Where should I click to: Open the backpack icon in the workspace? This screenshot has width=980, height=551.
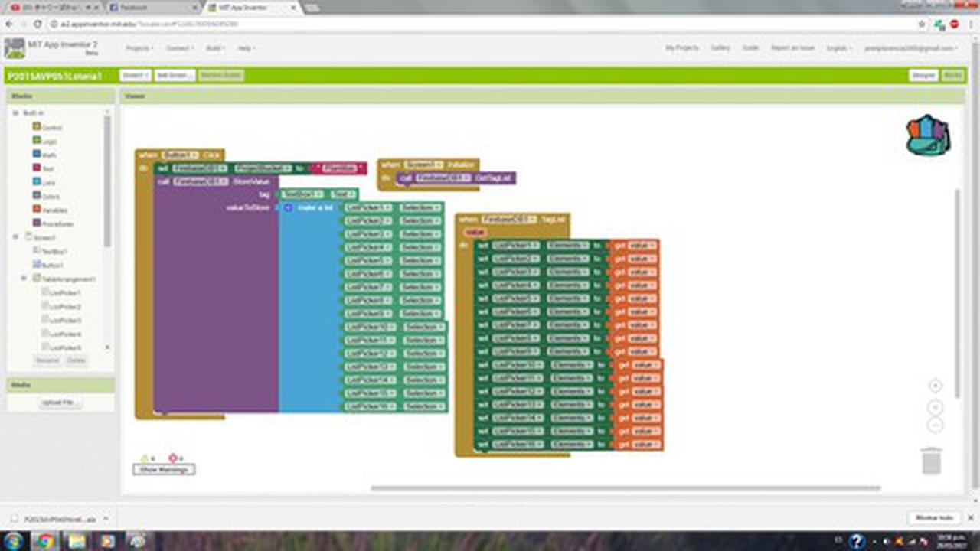pyautogui.click(x=927, y=135)
